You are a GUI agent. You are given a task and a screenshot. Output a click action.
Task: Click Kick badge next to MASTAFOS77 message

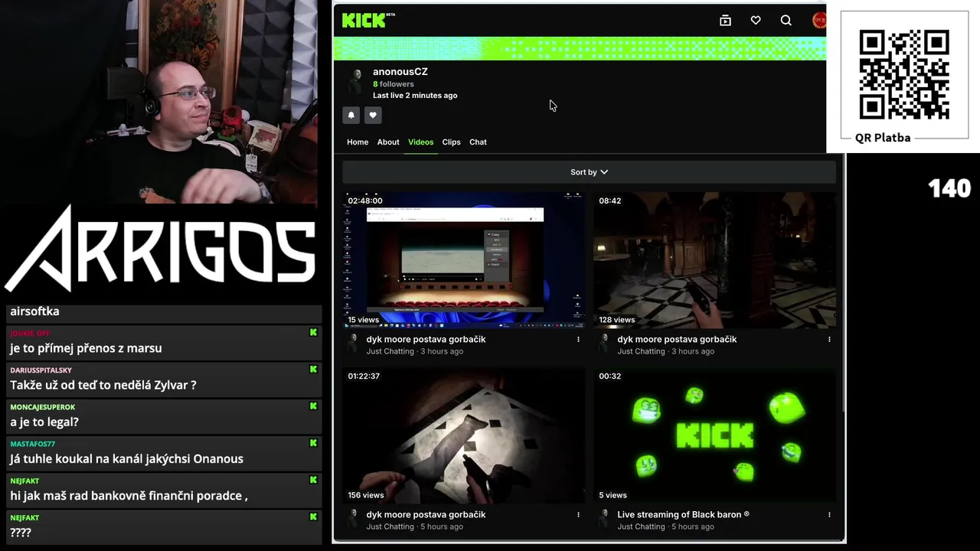point(313,442)
